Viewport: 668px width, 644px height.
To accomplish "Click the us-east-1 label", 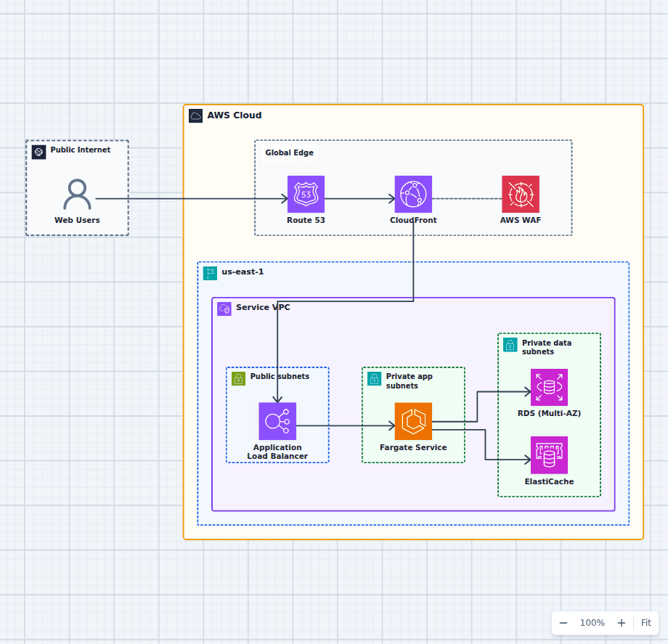I will (243, 272).
